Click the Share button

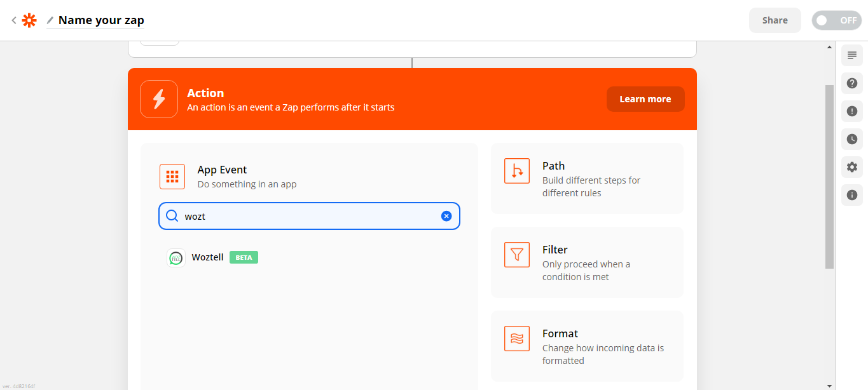[x=775, y=20]
